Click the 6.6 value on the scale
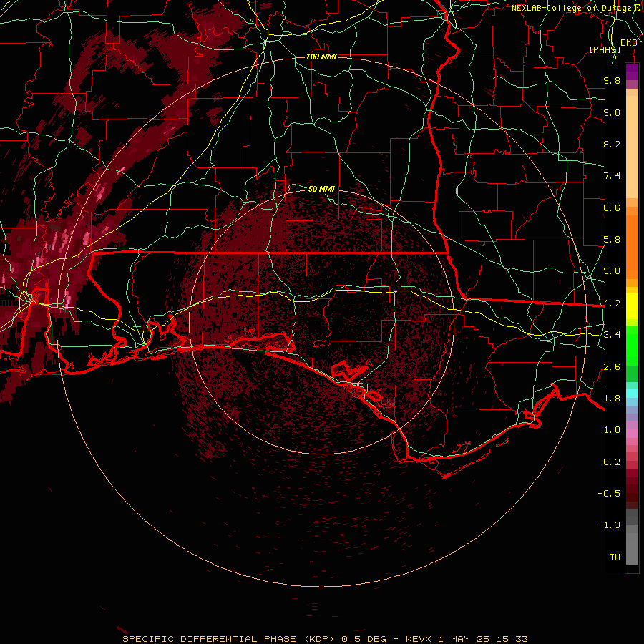644x644 pixels. tap(612, 208)
